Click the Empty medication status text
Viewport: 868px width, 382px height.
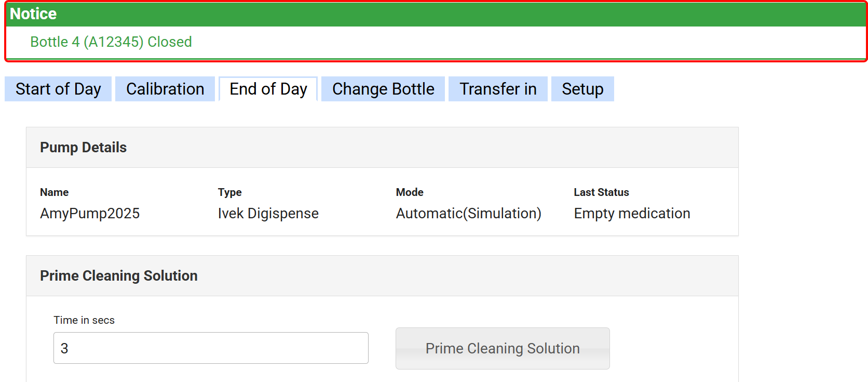point(632,213)
